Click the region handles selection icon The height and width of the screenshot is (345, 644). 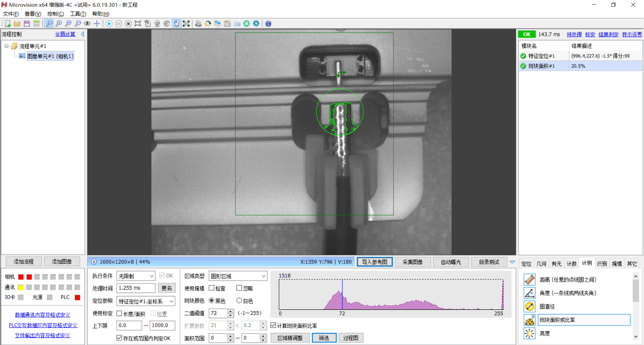point(186,23)
